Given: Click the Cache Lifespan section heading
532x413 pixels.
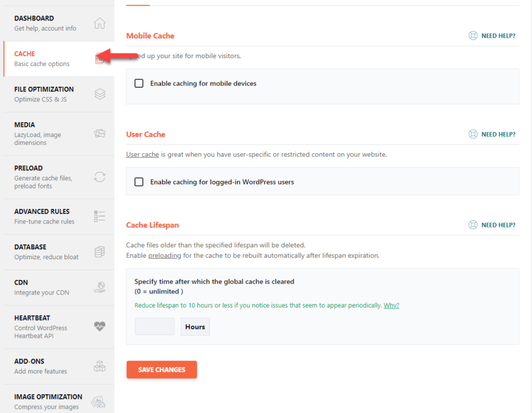Looking at the screenshot, I should (152, 225).
